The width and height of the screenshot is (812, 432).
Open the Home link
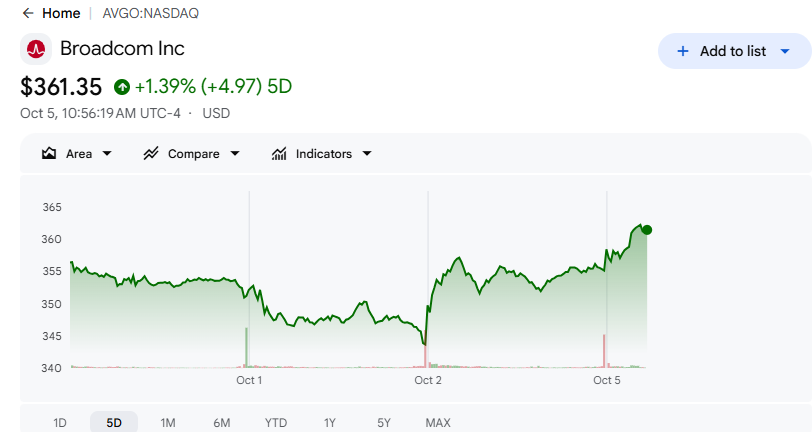tap(61, 13)
